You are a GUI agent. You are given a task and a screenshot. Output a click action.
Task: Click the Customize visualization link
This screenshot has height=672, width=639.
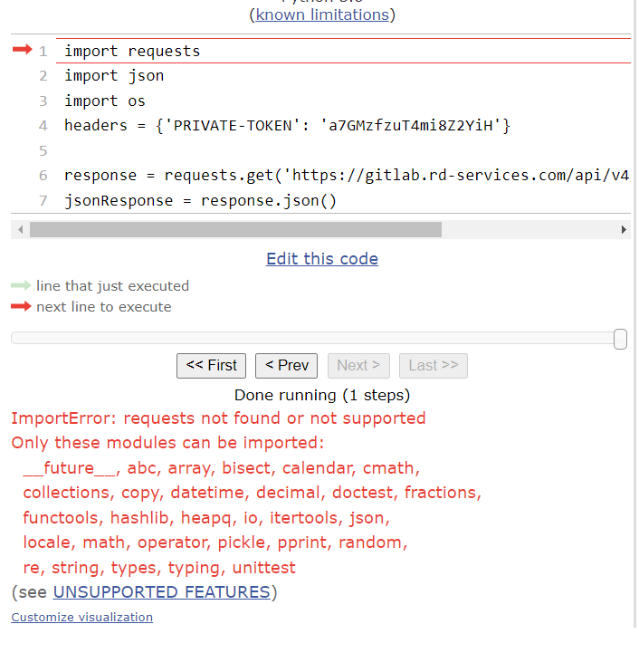pos(81,618)
